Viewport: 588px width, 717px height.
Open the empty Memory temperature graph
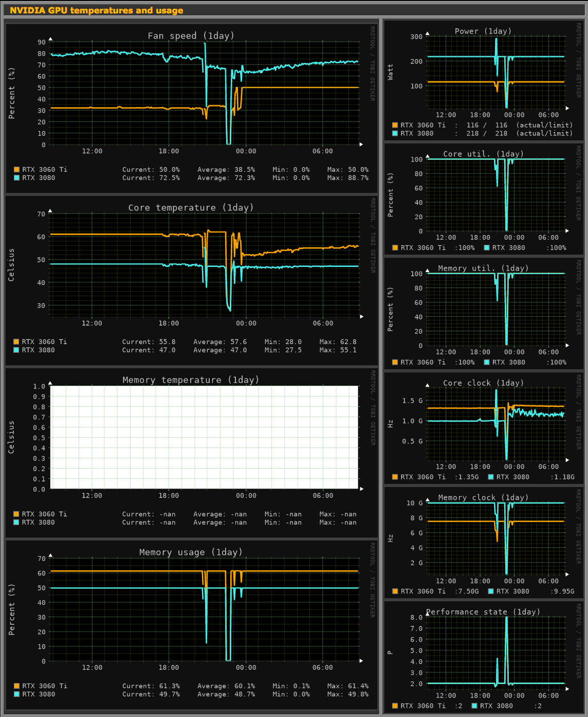(x=192, y=453)
